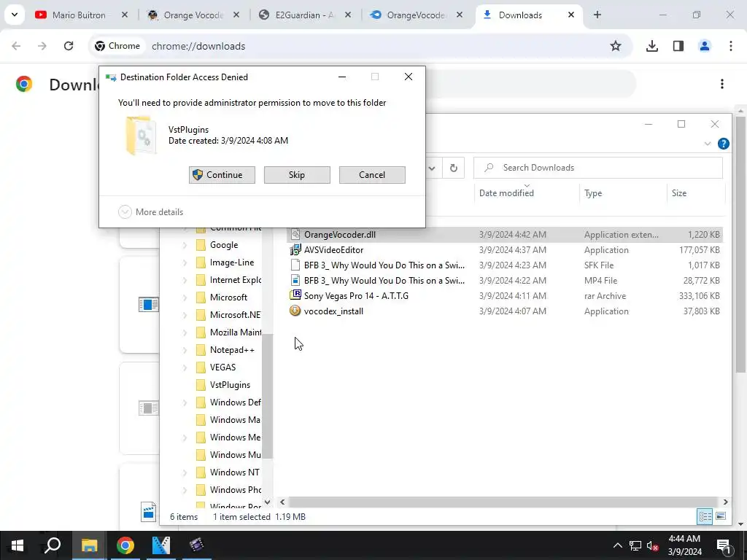Viewport: 747px width, 560px height.
Task: Open the Windows Start menu
Action: [x=18, y=545]
